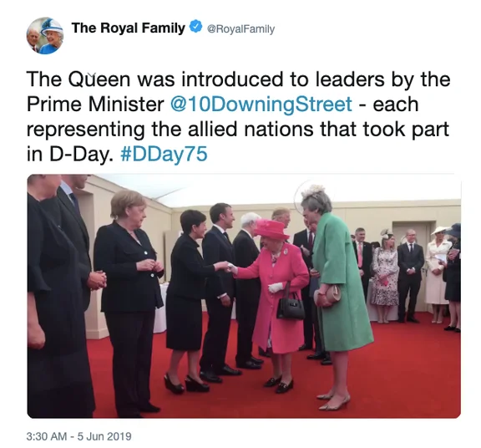Image resolution: width=481 pixels, height=448 pixels.
Task: Open The Royal Family profile avatar
Action: pyautogui.click(x=45, y=36)
